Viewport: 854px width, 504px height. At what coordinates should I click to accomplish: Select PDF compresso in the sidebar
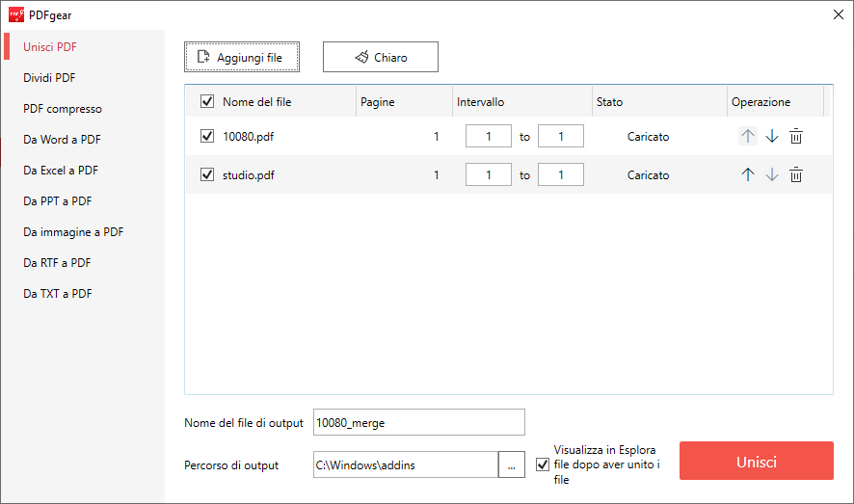click(x=63, y=109)
